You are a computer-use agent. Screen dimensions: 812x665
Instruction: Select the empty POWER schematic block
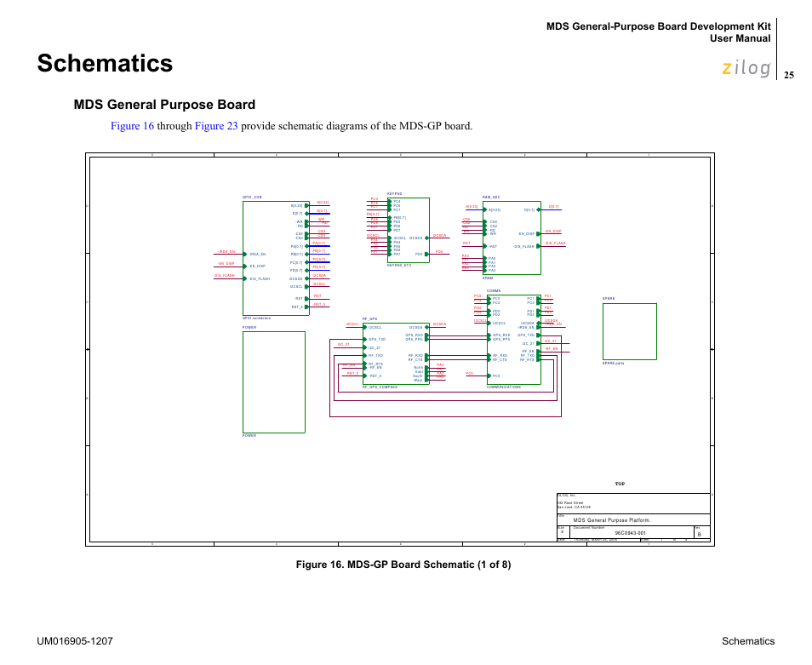274,382
